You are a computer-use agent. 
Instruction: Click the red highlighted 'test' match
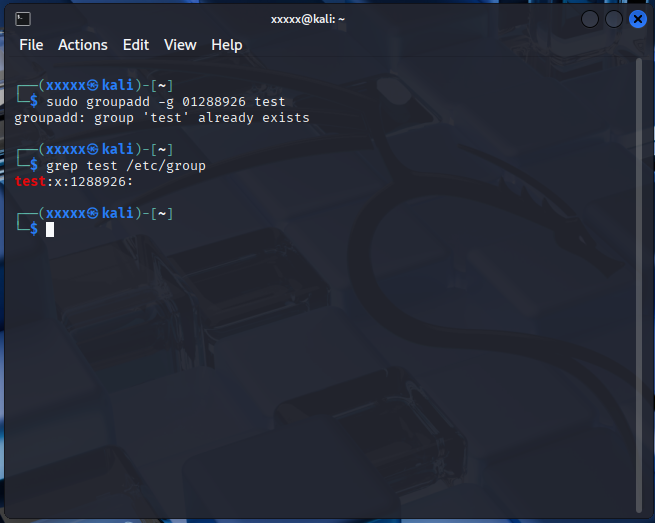tap(30, 182)
